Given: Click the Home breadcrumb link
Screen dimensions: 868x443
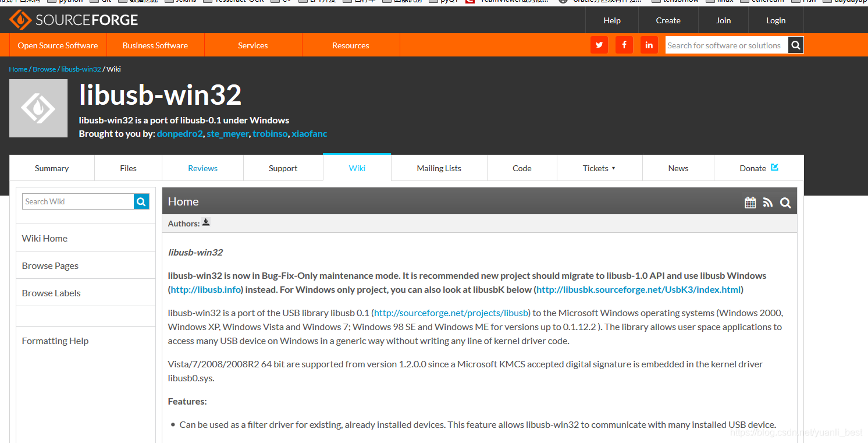Looking at the screenshot, I should (18, 69).
